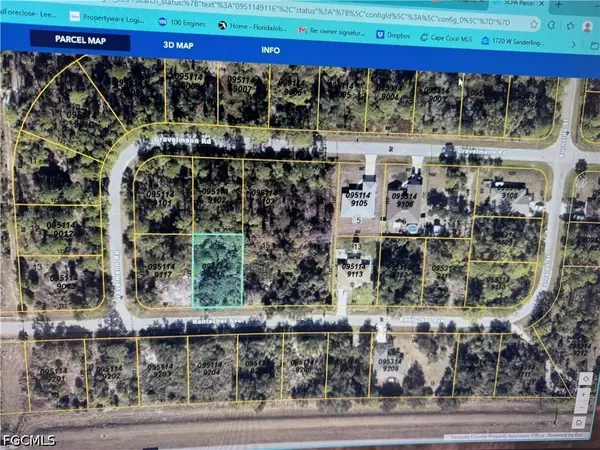Open the other bookmarks folder icon
This screenshot has width=600, height=450.
[x=594, y=46]
